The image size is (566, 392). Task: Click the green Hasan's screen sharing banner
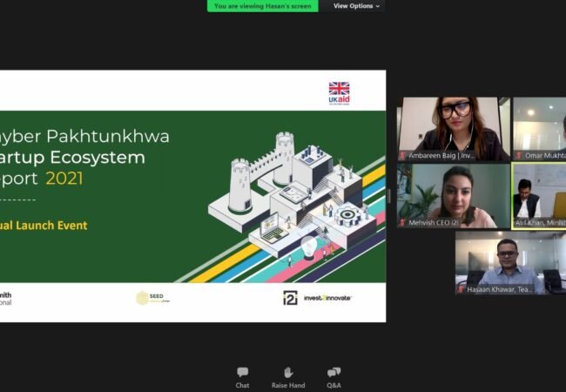coord(263,6)
